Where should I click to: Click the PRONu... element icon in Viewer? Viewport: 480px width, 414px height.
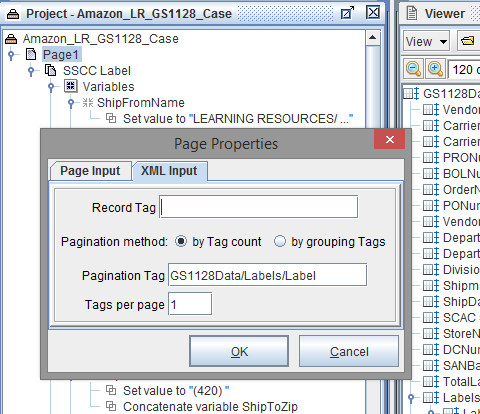click(431, 157)
